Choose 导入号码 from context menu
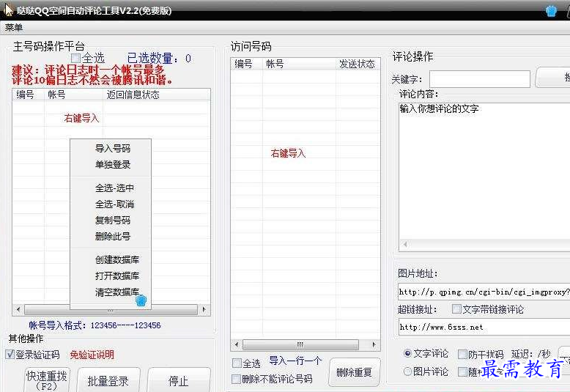The image size is (570, 392). [x=113, y=148]
